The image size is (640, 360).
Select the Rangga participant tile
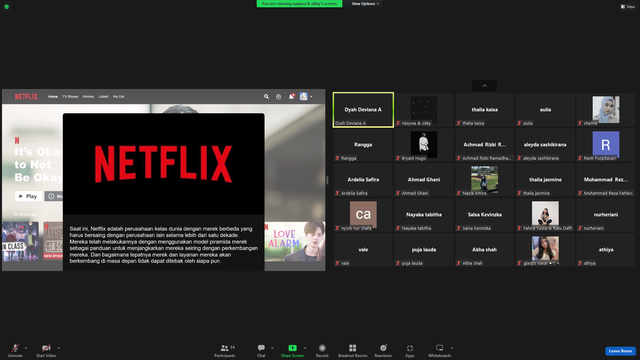click(x=363, y=145)
